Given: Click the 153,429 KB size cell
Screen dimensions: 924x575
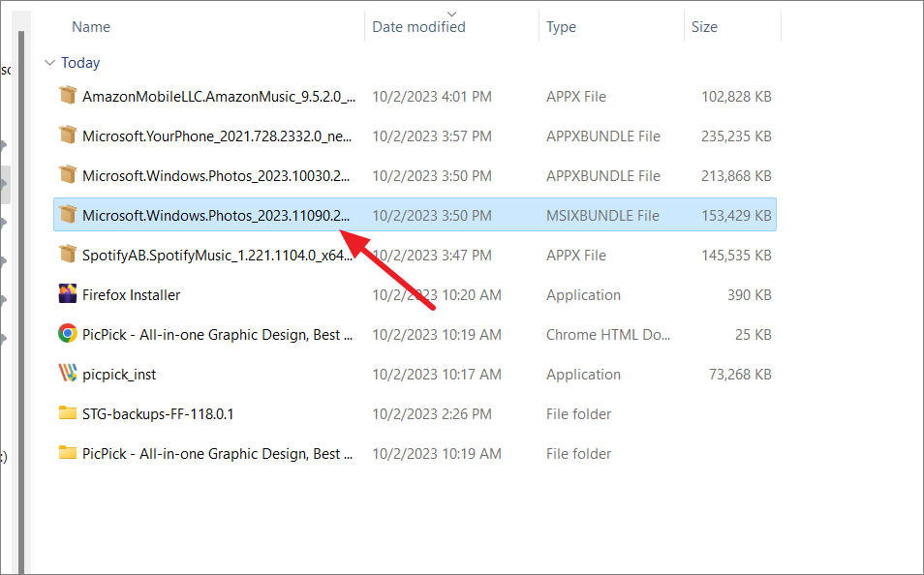Looking at the screenshot, I should [737, 216].
